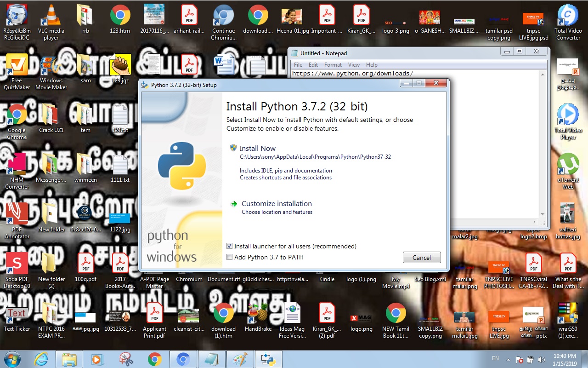Toggle the language bar EN indicator

click(x=495, y=358)
